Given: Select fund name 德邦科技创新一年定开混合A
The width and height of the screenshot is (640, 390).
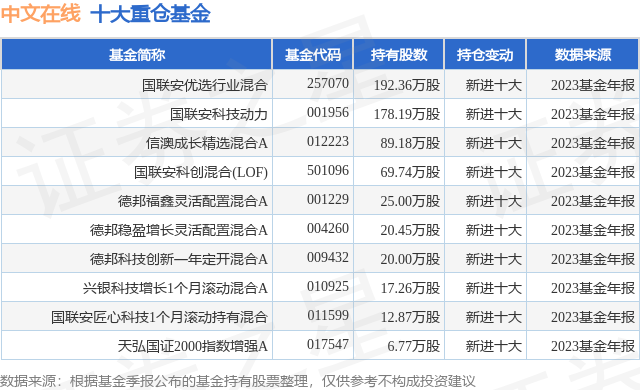Looking at the screenshot, I should tap(179, 259).
